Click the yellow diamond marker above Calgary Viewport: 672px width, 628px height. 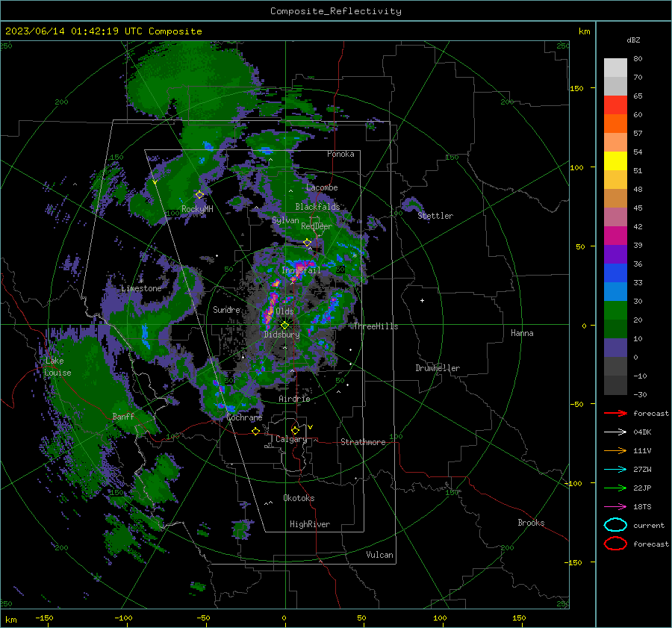point(295,430)
